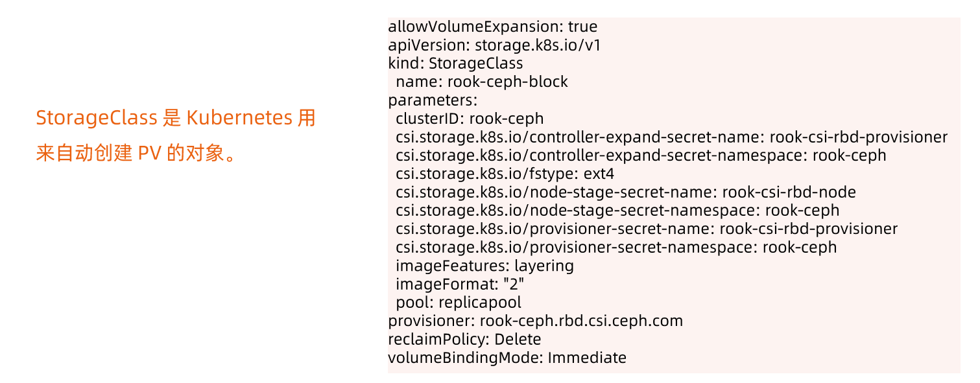
Task: Click the imageFeatures: layering line
Action: coord(484,266)
